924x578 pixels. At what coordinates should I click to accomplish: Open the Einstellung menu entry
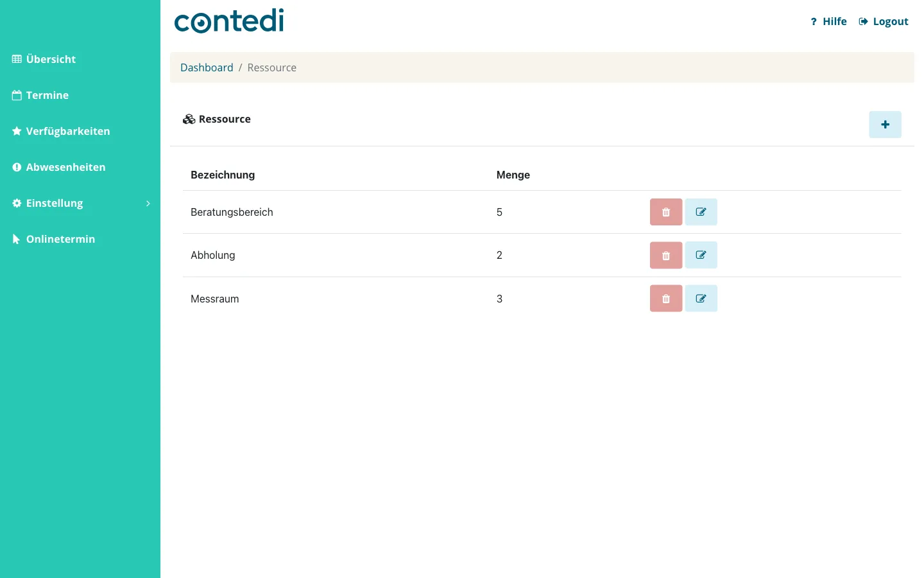coord(47,203)
